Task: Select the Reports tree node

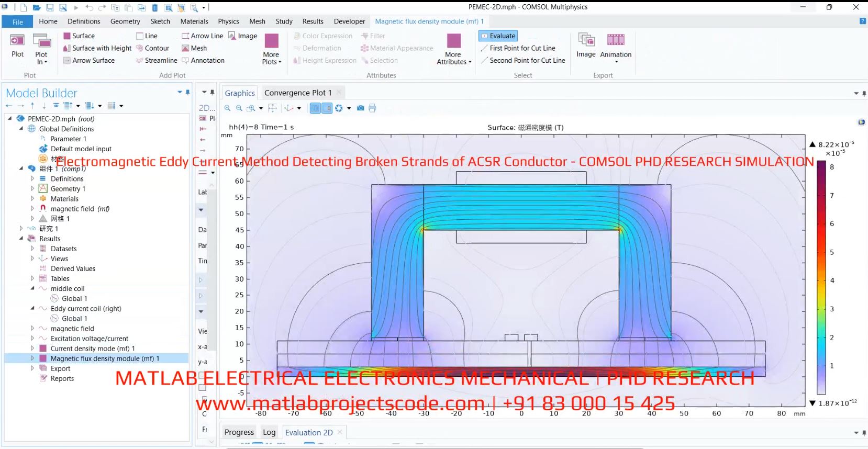Action: coord(62,378)
